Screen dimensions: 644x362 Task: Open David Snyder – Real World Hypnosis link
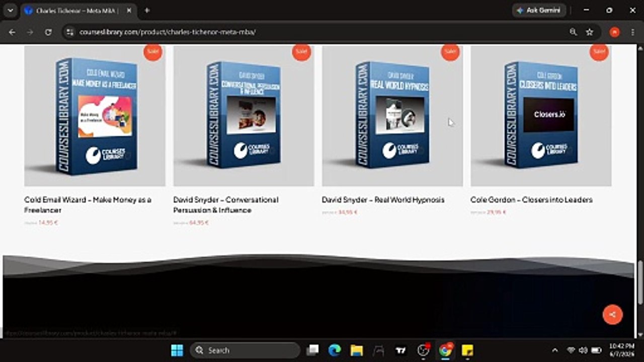(383, 200)
